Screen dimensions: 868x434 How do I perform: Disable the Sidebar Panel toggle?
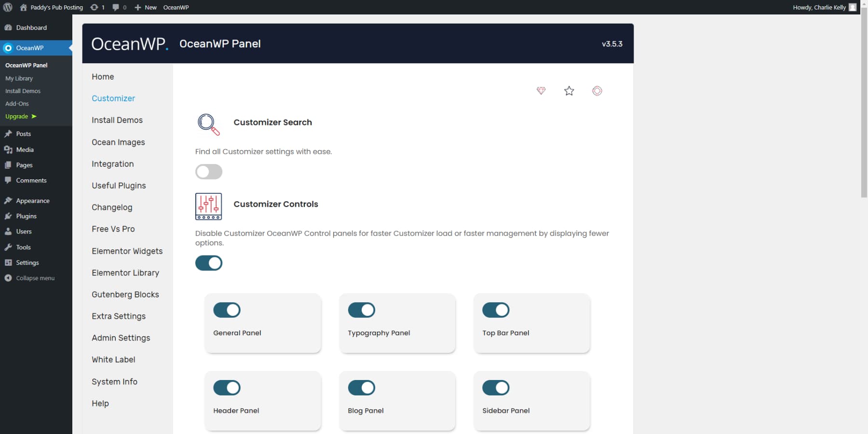coord(496,388)
